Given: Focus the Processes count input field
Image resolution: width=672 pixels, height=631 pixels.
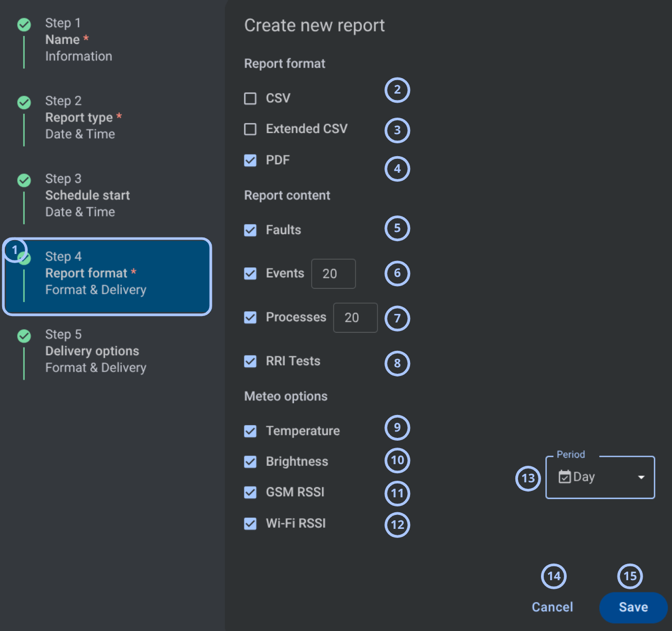Looking at the screenshot, I should click(356, 318).
